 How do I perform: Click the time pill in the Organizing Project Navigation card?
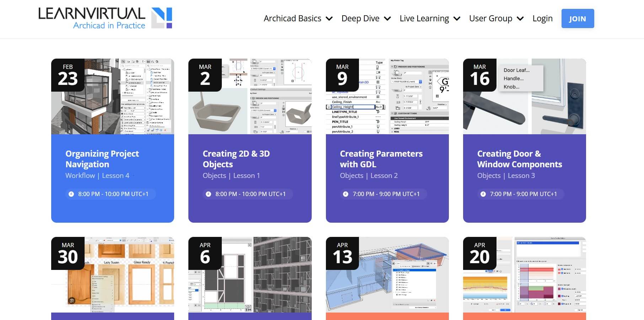click(110, 194)
